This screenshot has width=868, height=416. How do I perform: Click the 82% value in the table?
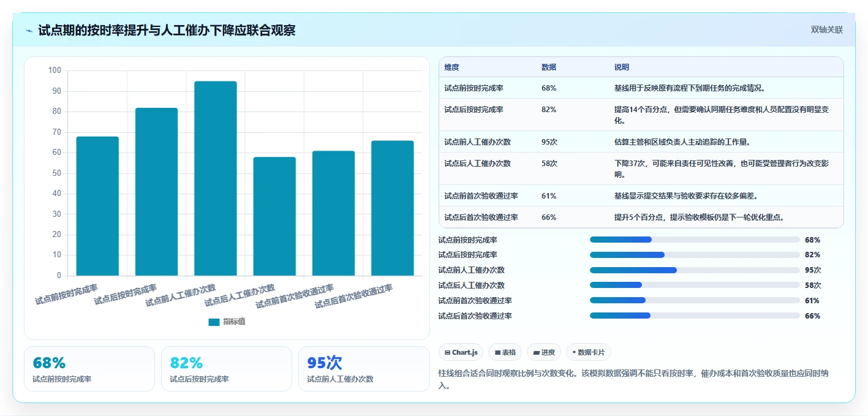click(x=549, y=109)
